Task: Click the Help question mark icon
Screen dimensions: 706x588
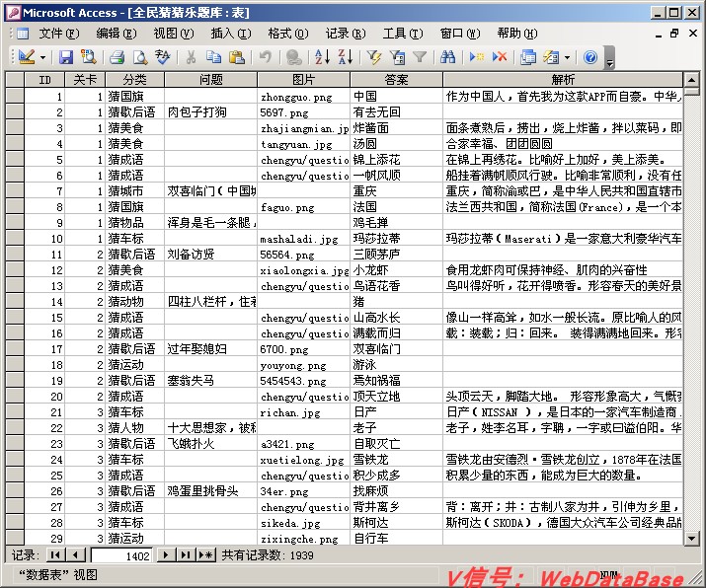Action: [x=590, y=57]
